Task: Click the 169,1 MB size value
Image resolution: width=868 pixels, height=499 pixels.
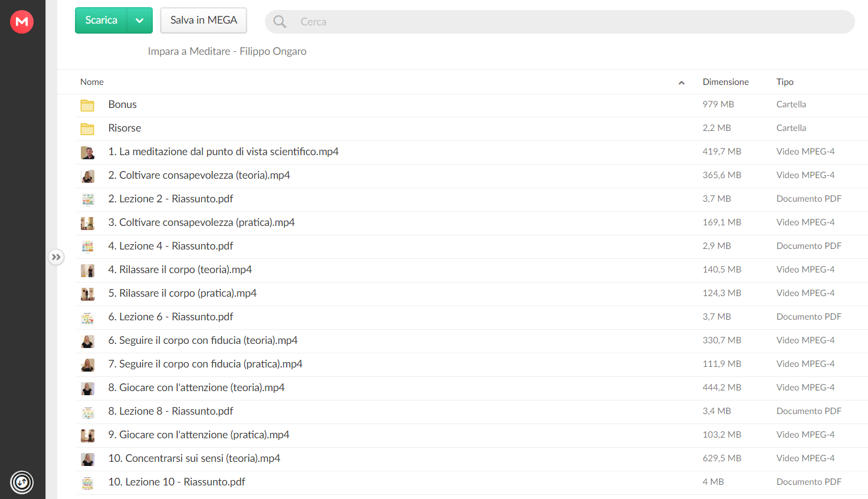Action: [722, 222]
